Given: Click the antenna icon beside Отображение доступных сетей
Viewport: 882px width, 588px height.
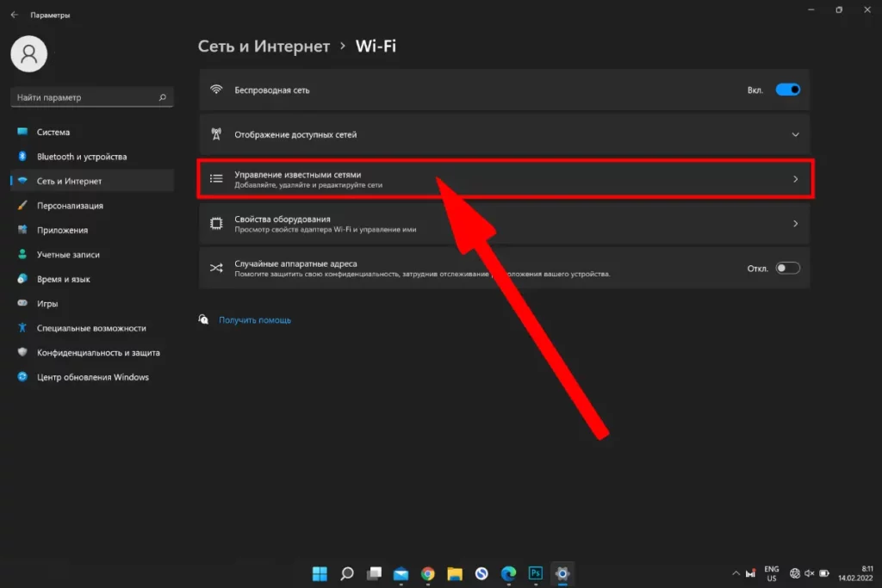Looking at the screenshot, I should [216, 133].
